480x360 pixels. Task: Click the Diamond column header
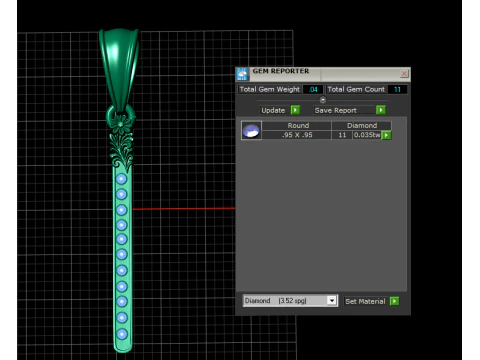point(362,126)
